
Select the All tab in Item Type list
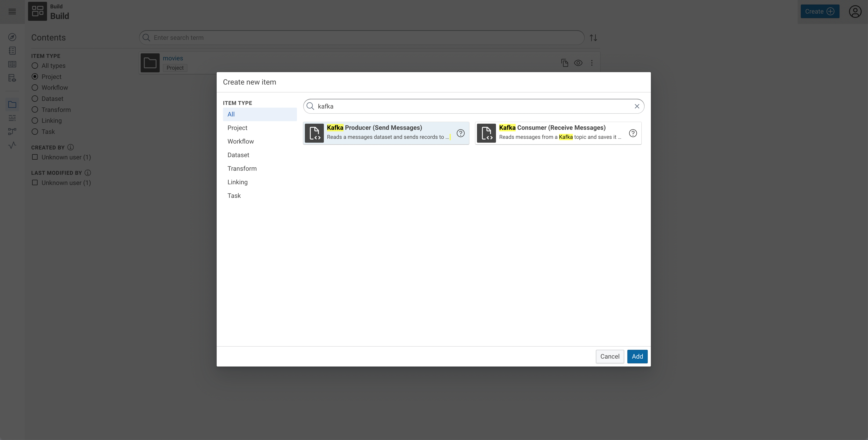click(x=231, y=114)
